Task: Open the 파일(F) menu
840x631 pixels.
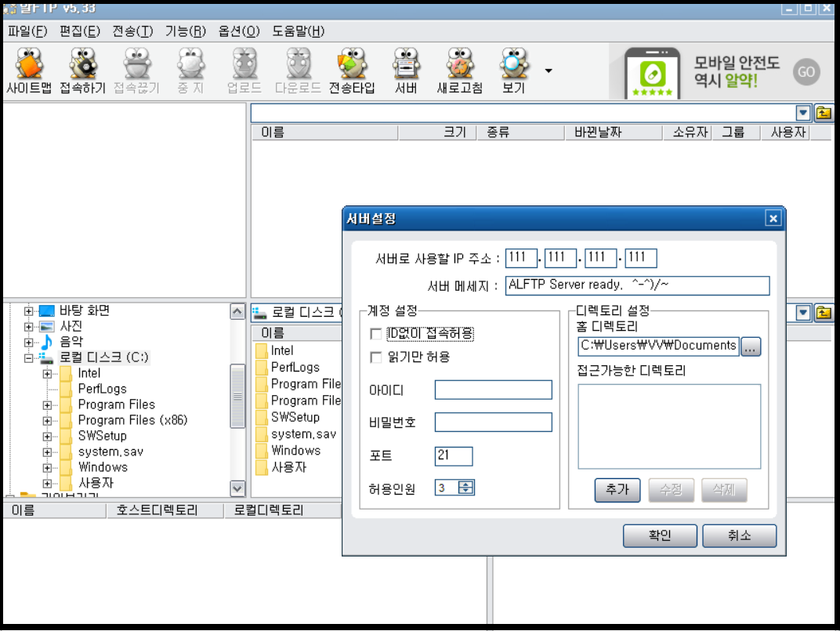Action: pos(27,31)
